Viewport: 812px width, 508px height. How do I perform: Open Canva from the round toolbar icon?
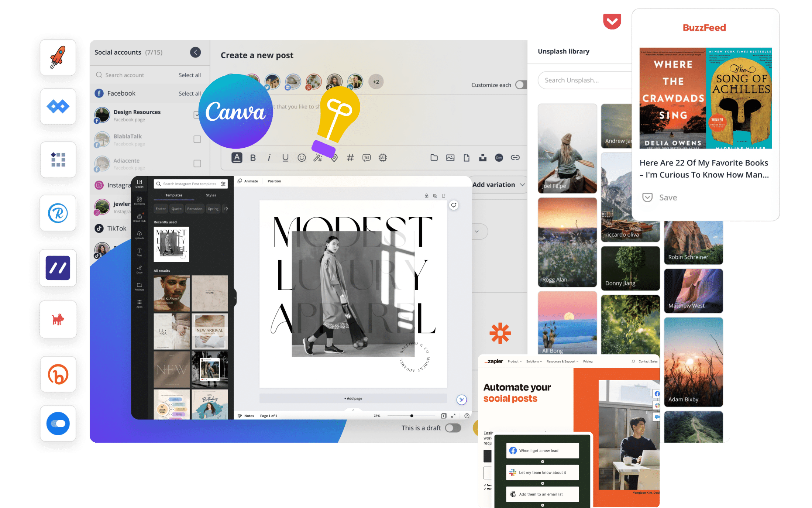499,158
